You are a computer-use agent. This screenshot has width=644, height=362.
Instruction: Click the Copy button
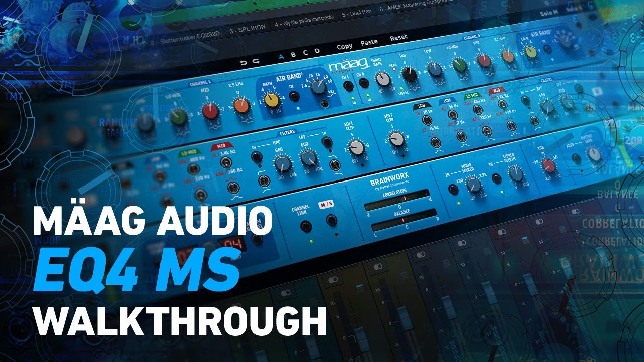[344, 46]
